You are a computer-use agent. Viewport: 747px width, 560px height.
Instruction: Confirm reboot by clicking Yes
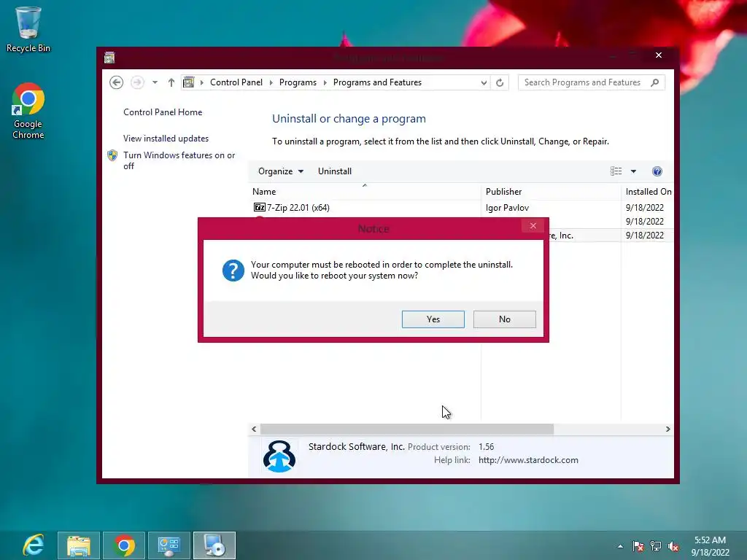coord(433,319)
